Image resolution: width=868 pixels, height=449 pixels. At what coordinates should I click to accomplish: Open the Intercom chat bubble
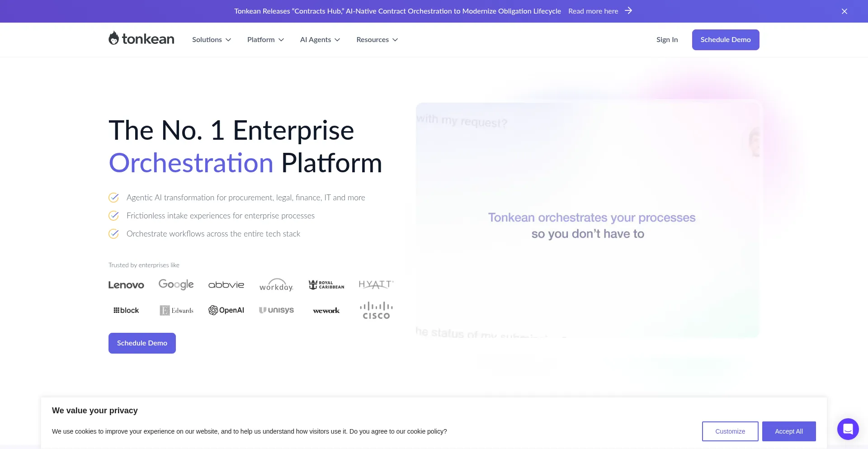click(x=848, y=429)
